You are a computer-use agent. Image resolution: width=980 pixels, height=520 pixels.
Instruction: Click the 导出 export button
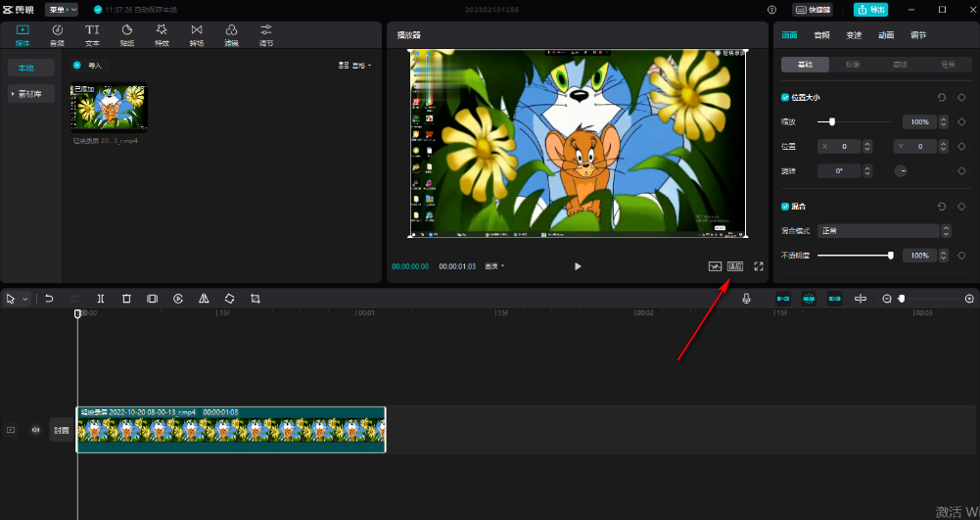click(x=870, y=10)
